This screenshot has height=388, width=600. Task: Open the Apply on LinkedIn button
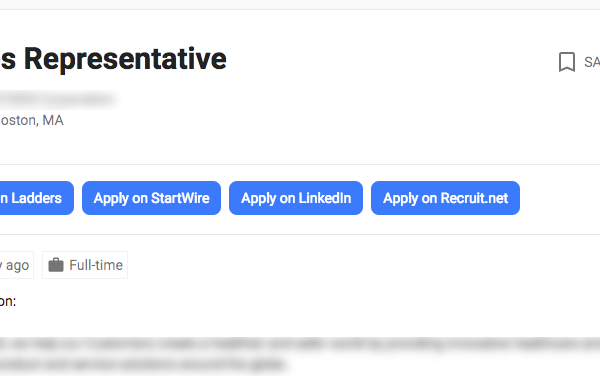click(x=296, y=198)
